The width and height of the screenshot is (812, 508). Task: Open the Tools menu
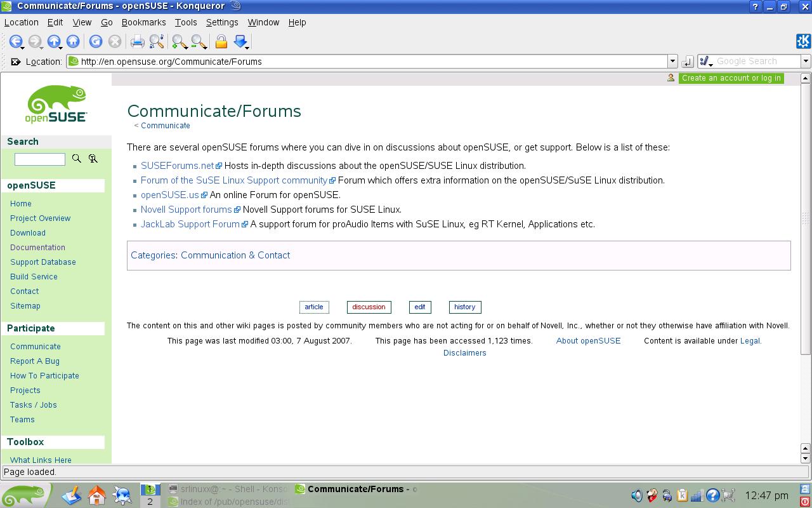pos(186,22)
